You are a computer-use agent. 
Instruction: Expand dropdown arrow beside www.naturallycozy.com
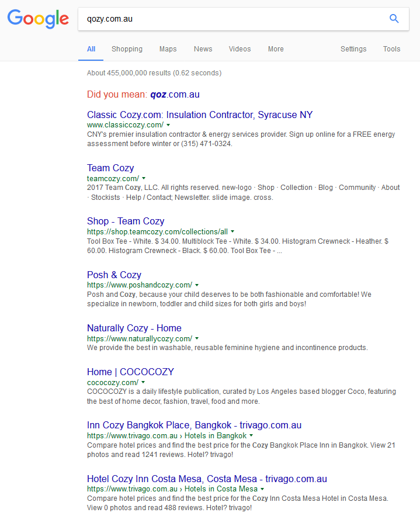pos(197,338)
